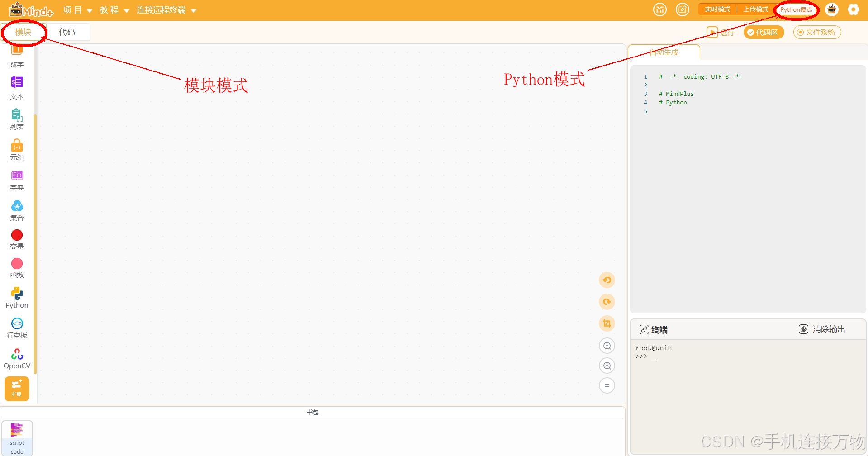Screen dimensions: 868x456
Task: Click the 运行 run button
Action: [x=721, y=33]
